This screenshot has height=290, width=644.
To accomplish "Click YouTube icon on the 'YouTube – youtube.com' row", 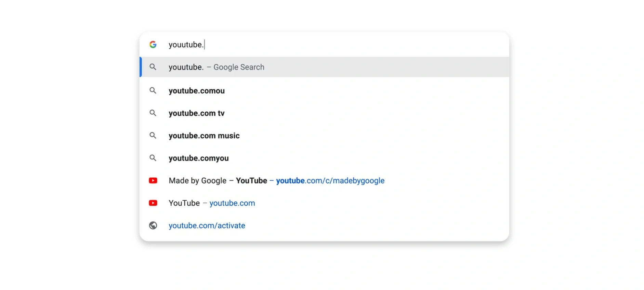I will point(153,203).
